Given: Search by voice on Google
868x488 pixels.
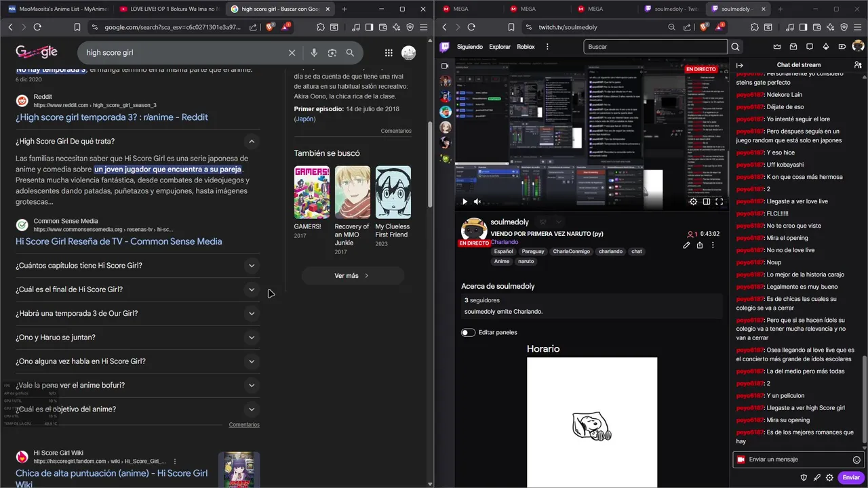Looking at the screenshot, I should 314,53.
